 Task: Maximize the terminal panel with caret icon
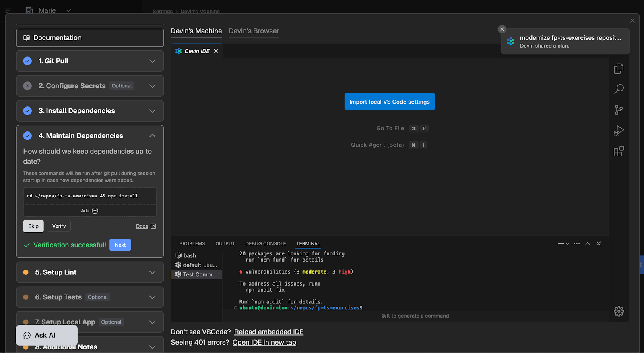(x=588, y=243)
